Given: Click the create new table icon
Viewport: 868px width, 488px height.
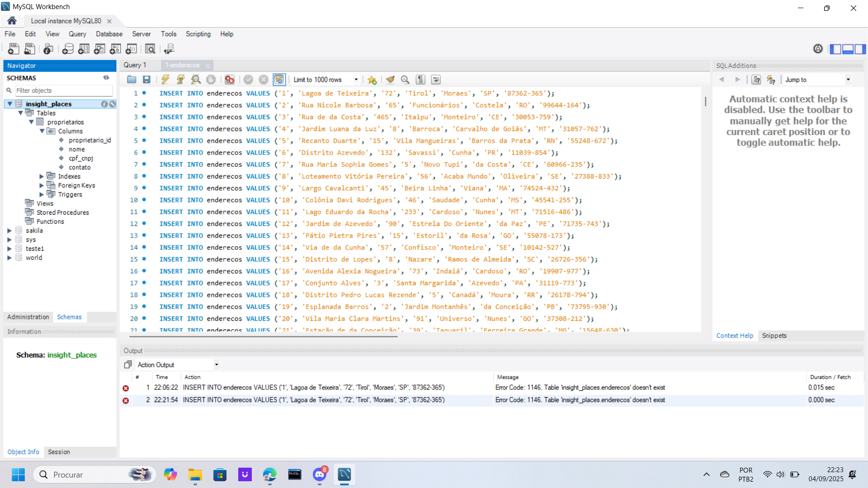Looking at the screenshot, I should pos(84,49).
